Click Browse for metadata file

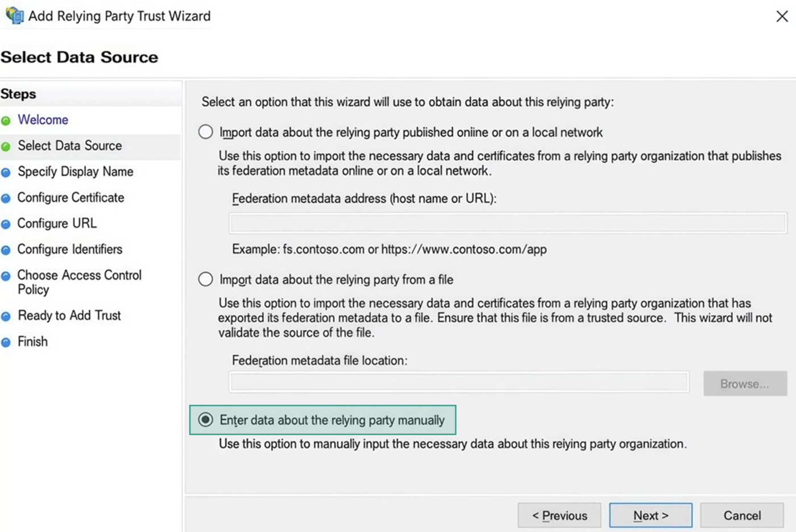[x=744, y=384]
